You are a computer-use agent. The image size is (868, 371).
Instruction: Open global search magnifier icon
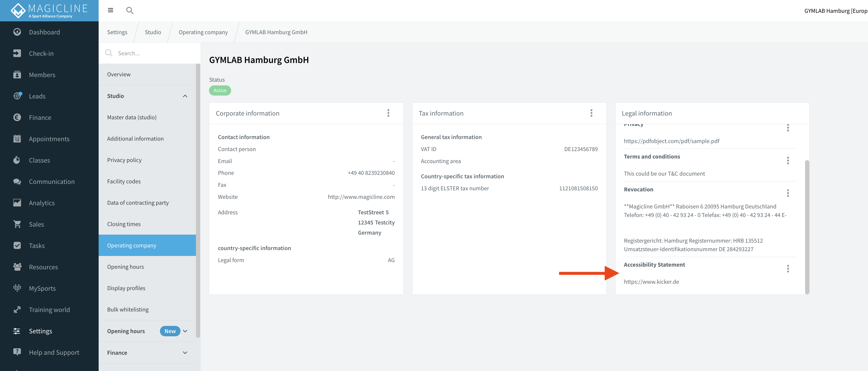[x=130, y=10]
